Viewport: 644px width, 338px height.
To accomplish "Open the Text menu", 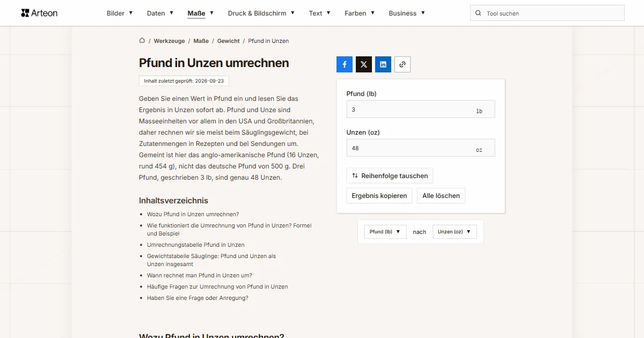I will coord(320,13).
